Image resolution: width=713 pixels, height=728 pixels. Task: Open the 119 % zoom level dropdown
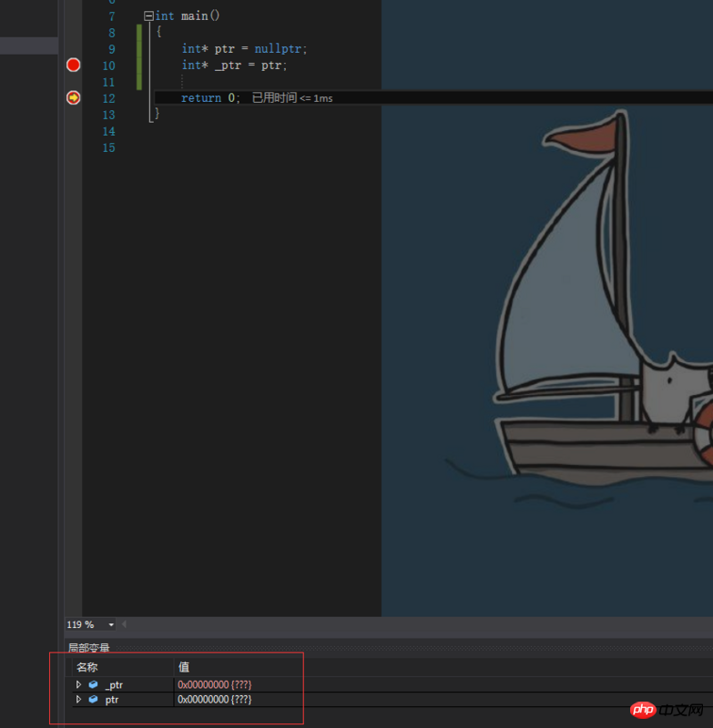tap(111, 624)
